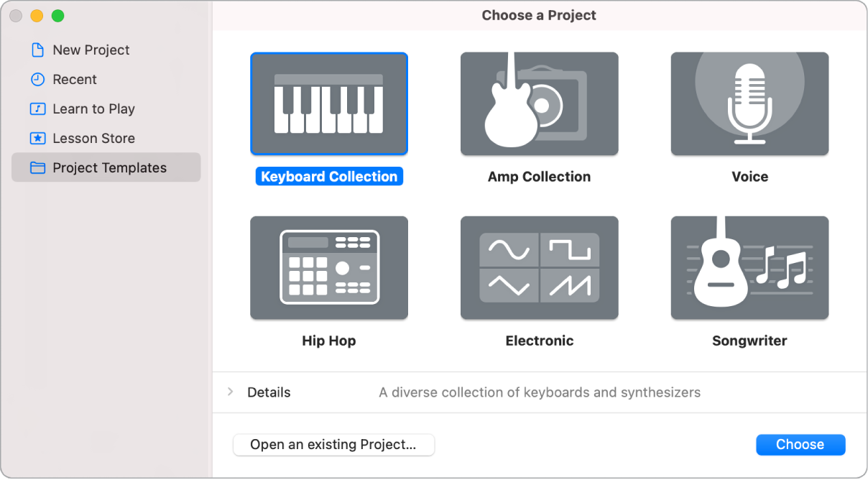868x480 pixels.
Task: Select Recent in the sidebar
Action: tap(74, 79)
